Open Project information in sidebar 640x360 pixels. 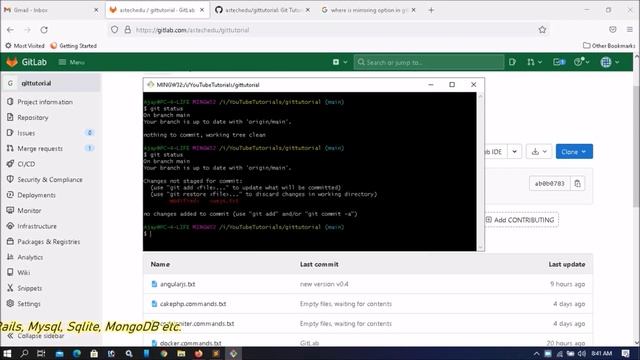pos(45,102)
